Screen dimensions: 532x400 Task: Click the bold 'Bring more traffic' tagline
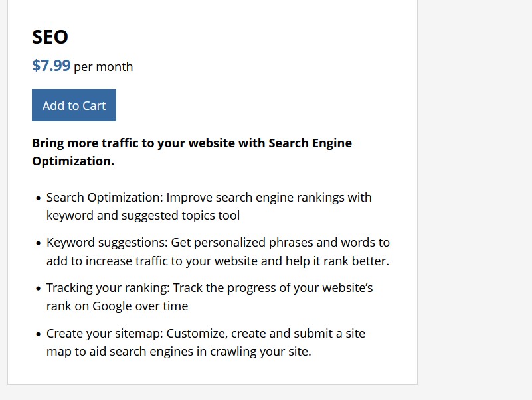pyautogui.click(x=191, y=143)
